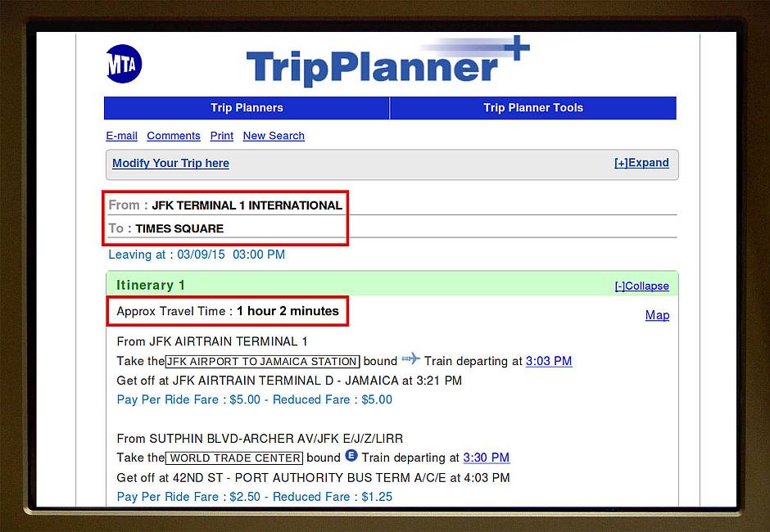Screen dimensions: 770x532
Task: Click the MTA logo icon
Action: (x=124, y=64)
